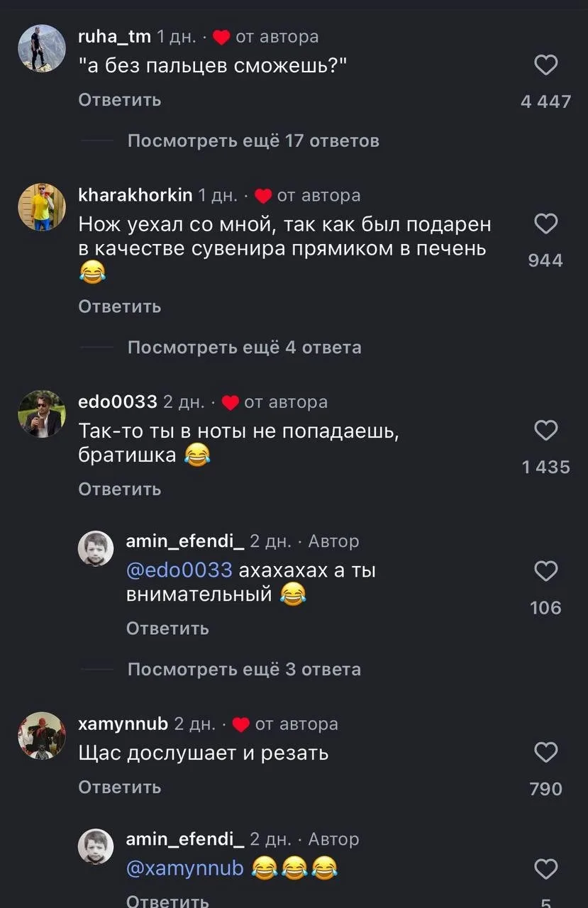Open the @xamynnub mention link
Viewport: 588px width, 908px height.
[184, 868]
